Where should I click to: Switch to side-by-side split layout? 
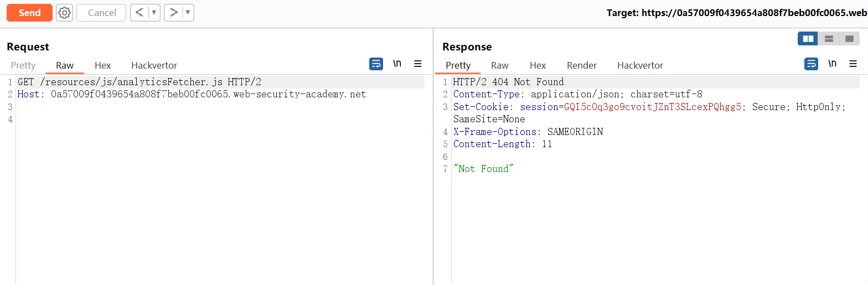coord(808,39)
